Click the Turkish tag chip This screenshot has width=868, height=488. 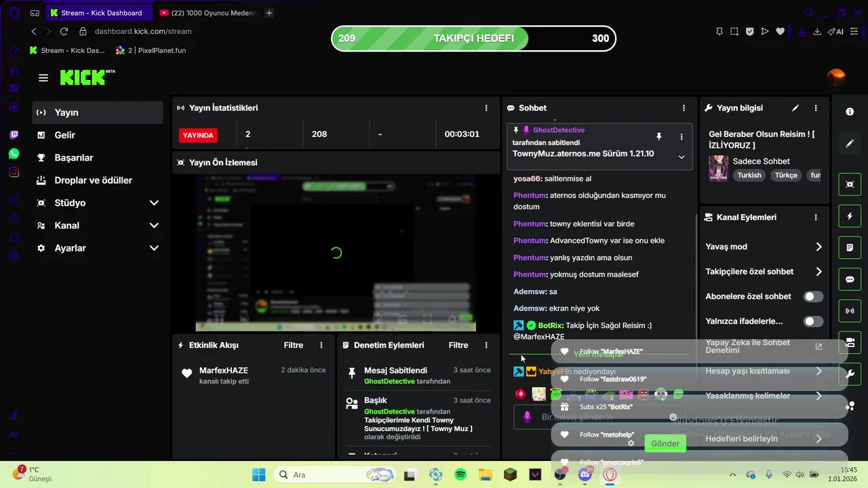749,175
